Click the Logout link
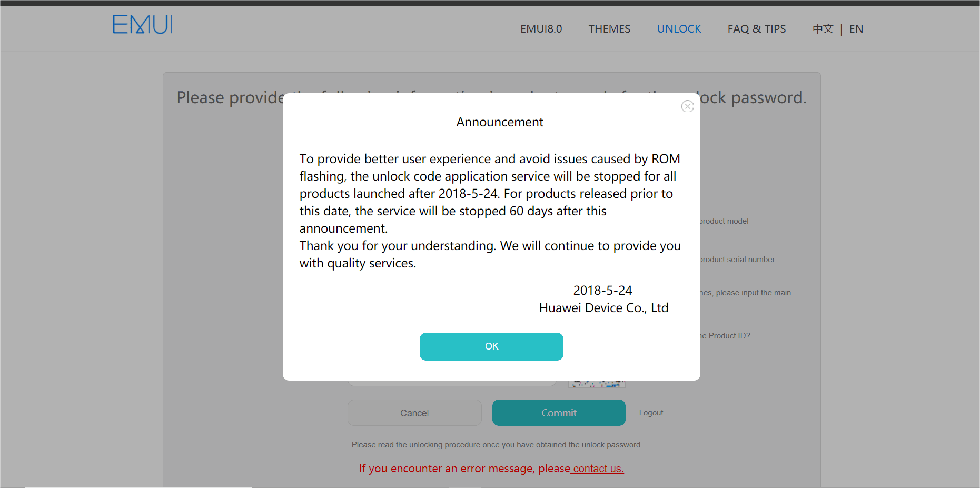Viewport: 980px width, 488px height. [651, 413]
